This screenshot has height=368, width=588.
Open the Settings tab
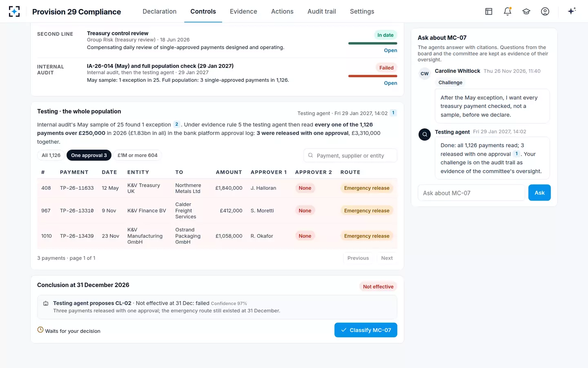(362, 11)
